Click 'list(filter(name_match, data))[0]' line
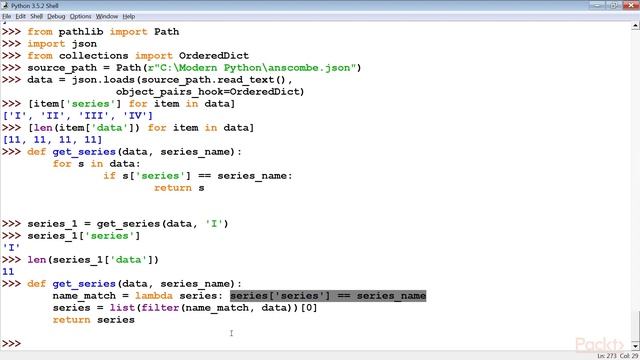The height and width of the screenshot is (360, 640). click(213, 308)
